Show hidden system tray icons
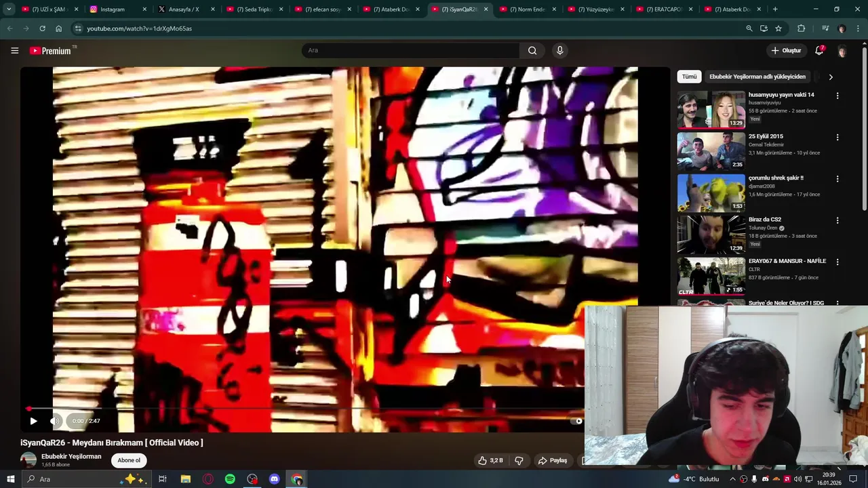Image resolution: width=868 pixels, height=488 pixels. 732,479
